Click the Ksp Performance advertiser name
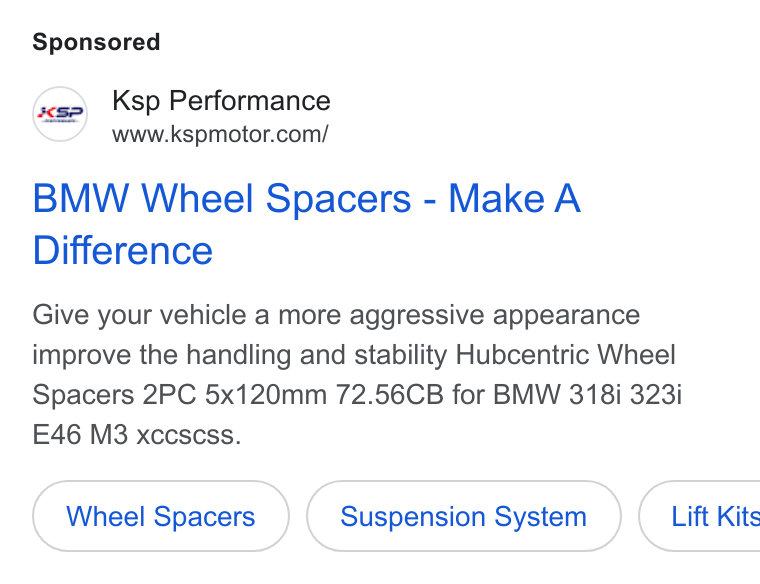Viewport: 760px width, 584px height. pyautogui.click(x=221, y=101)
